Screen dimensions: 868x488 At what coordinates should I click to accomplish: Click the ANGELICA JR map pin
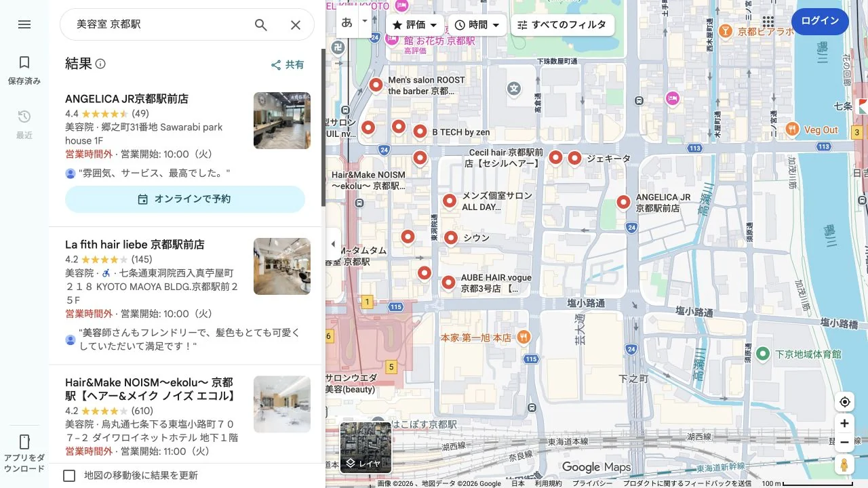click(x=624, y=201)
